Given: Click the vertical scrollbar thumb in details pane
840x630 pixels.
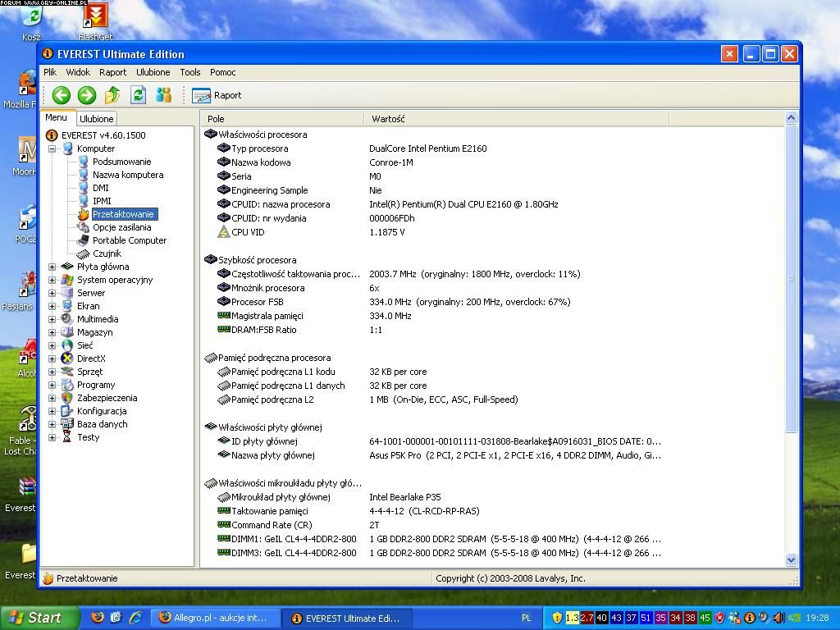Looking at the screenshot, I should coord(792,279).
